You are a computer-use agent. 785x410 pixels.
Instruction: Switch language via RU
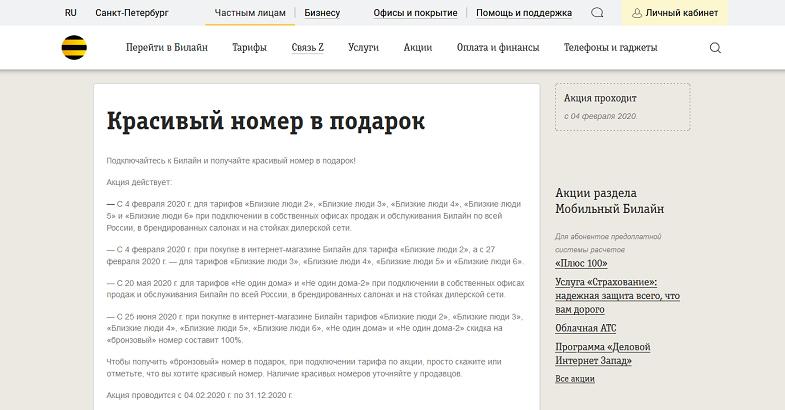coord(71,13)
